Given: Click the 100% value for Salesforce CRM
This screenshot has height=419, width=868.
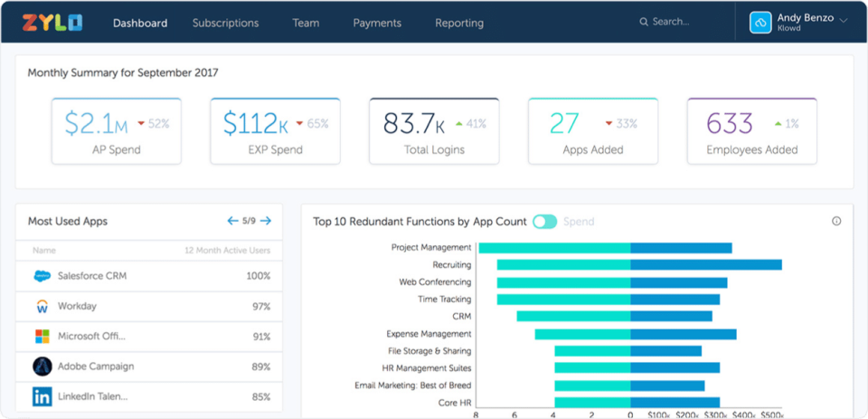Looking at the screenshot, I should pos(259,276).
